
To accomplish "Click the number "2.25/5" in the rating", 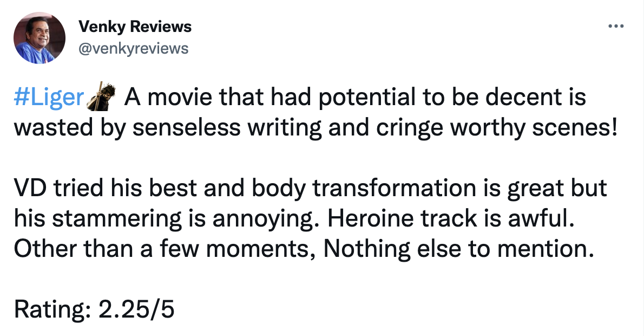I will pyautogui.click(x=136, y=309).
